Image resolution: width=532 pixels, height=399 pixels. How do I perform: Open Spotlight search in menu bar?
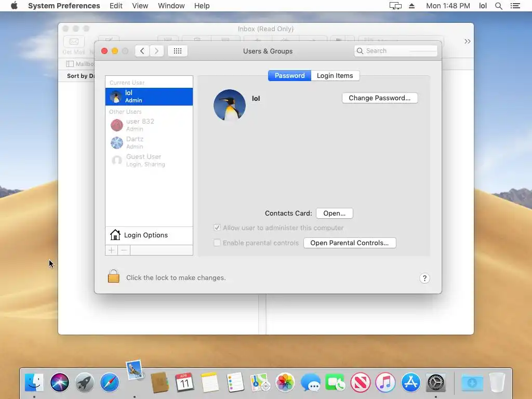[498, 6]
